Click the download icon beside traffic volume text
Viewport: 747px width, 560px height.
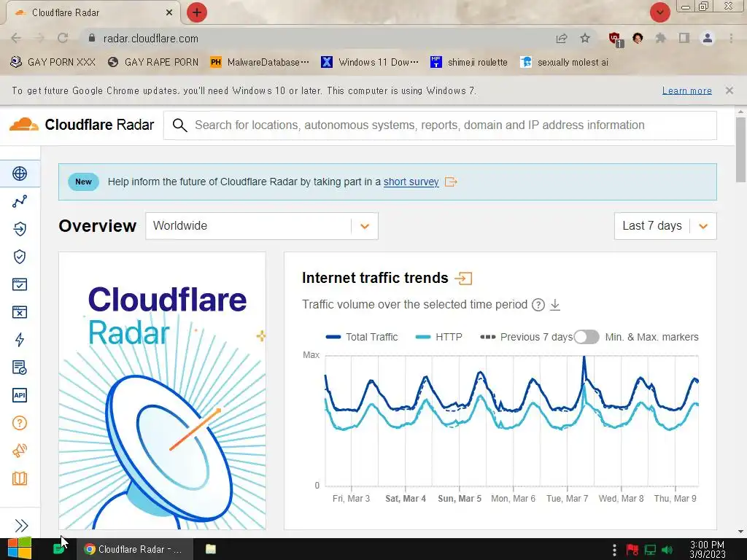coord(555,305)
